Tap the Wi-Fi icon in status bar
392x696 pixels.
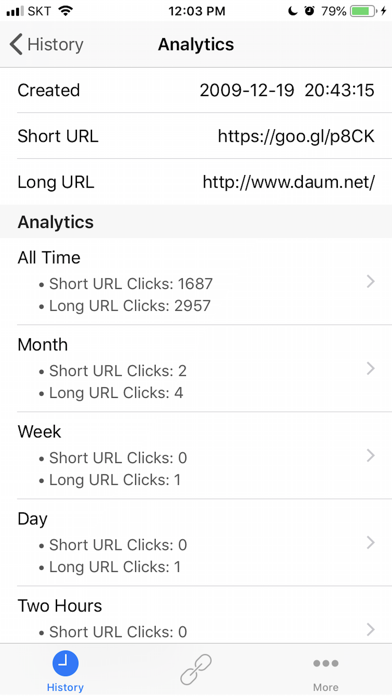tap(65, 11)
